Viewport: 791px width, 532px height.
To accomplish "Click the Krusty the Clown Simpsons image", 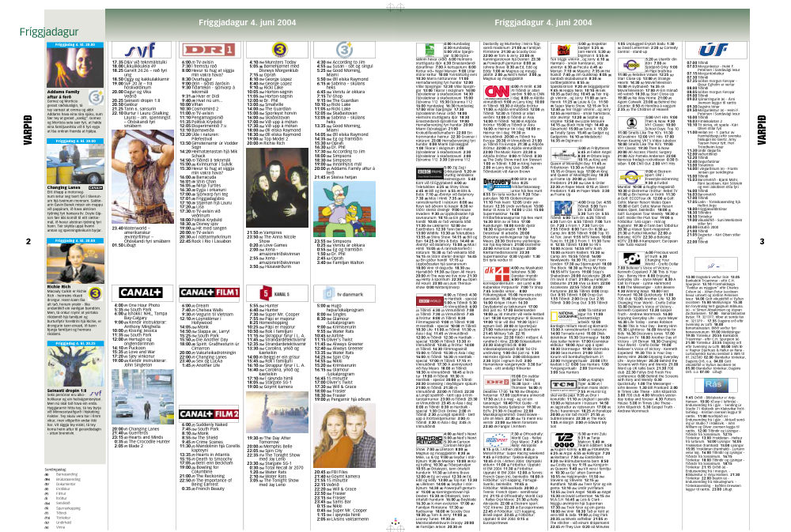I will 345,208.
